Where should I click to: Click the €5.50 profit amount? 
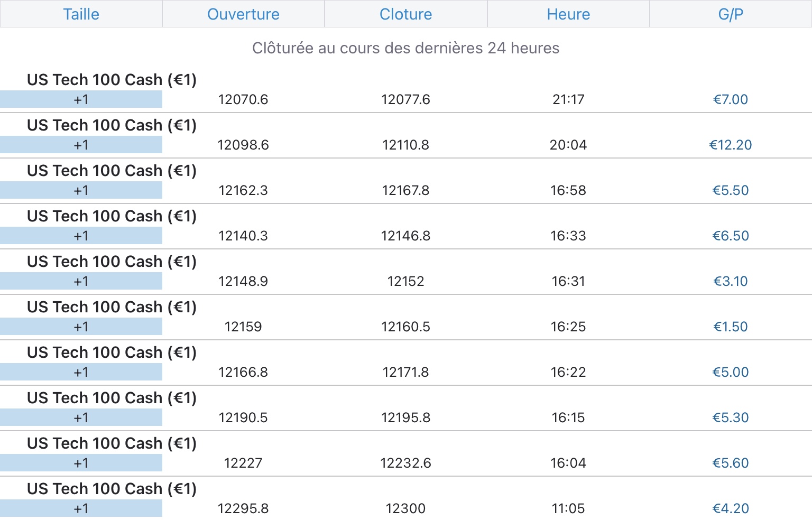coord(731,190)
